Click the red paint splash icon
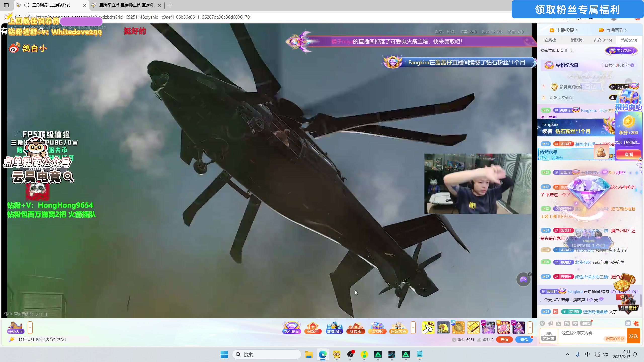 [x=636, y=323]
